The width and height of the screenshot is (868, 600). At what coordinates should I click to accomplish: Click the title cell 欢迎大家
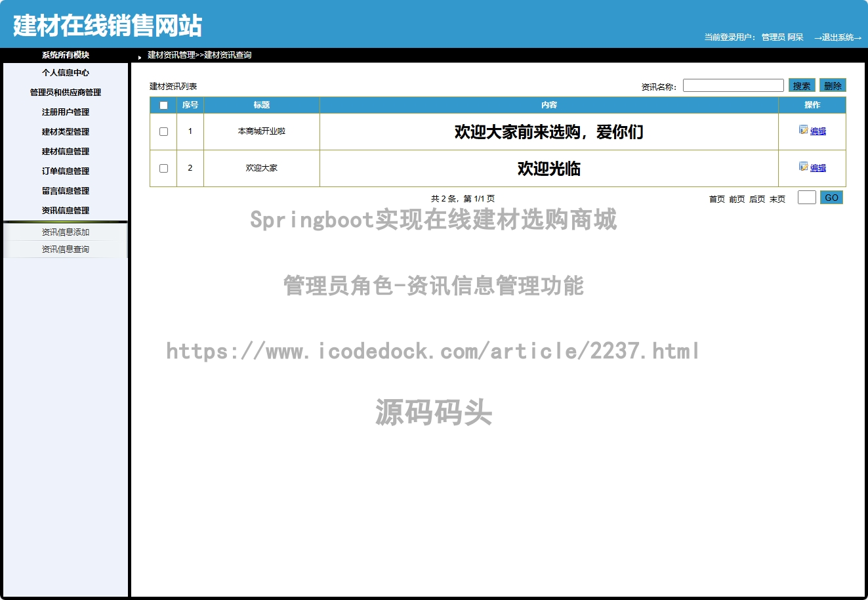pyautogui.click(x=262, y=168)
